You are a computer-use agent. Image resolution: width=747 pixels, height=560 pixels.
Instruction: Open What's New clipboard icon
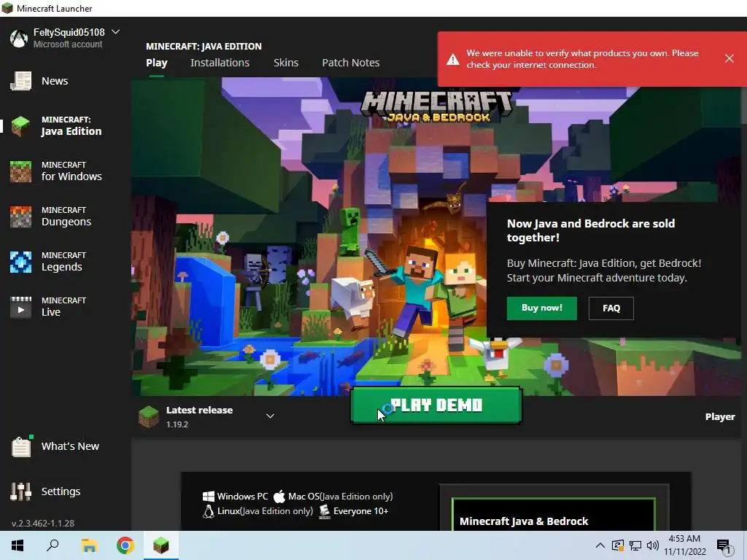(21, 447)
